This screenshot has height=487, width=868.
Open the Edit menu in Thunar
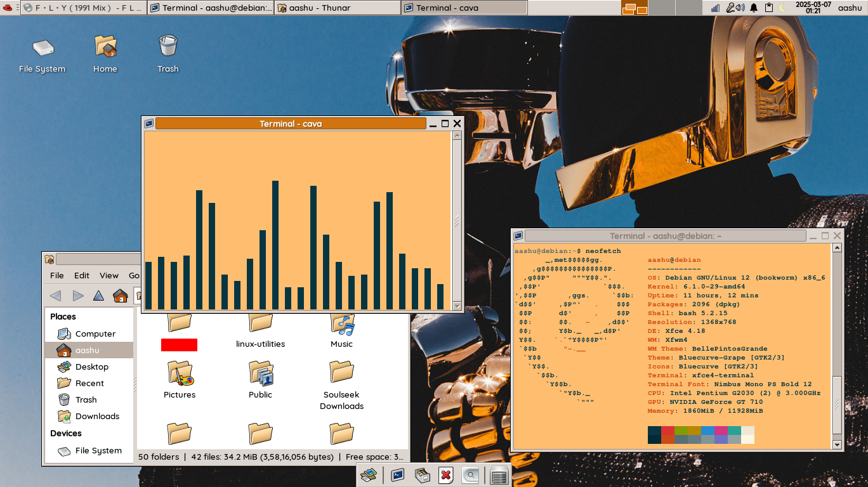(x=82, y=275)
